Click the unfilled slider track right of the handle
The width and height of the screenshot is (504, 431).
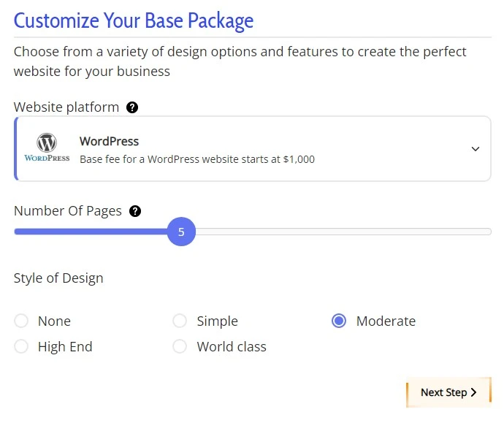click(x=343, y=232)
